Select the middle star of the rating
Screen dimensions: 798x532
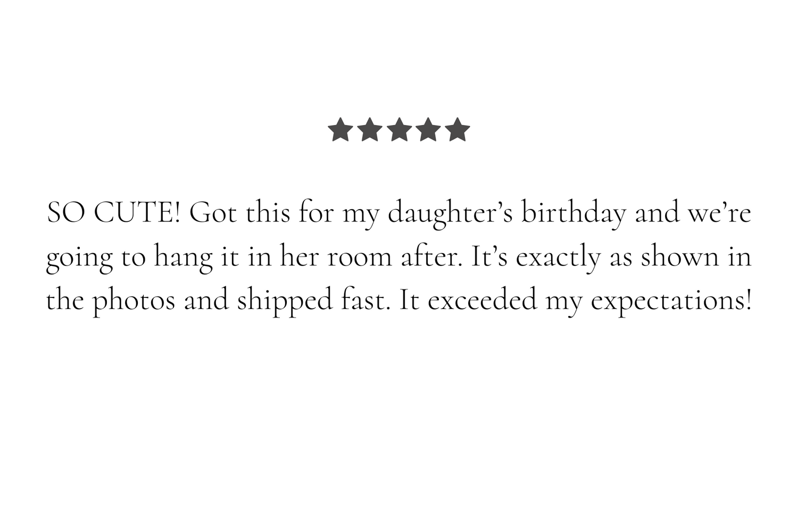coord(398,130)
